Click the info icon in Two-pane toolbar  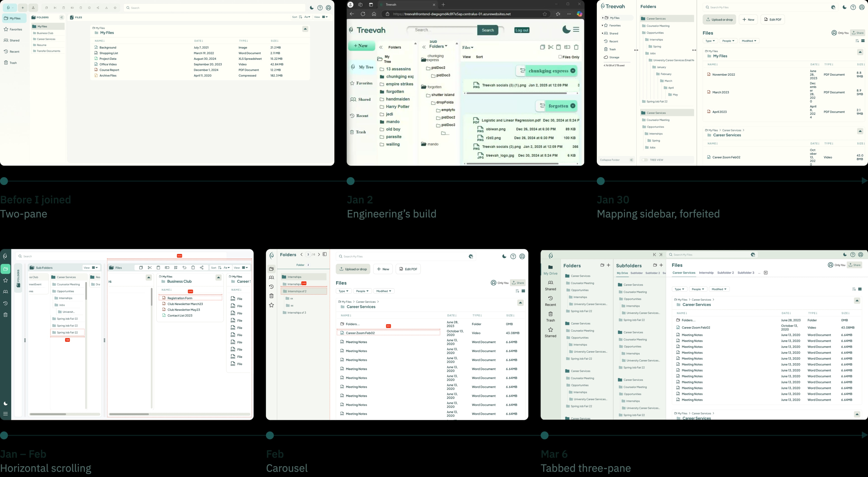pos(89,8)
